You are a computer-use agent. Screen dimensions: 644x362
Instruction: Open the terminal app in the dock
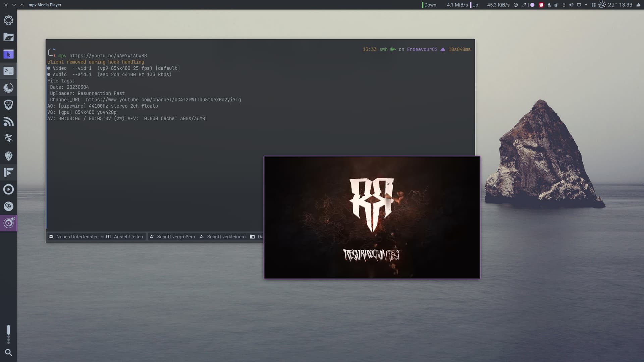click(8, 71)
